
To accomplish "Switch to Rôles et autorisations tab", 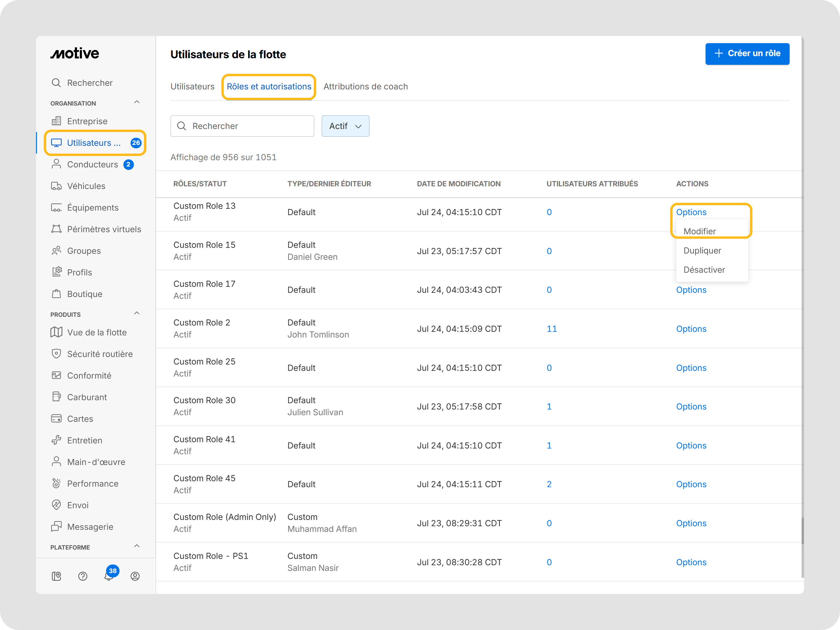I will click(x=269, y=87).
